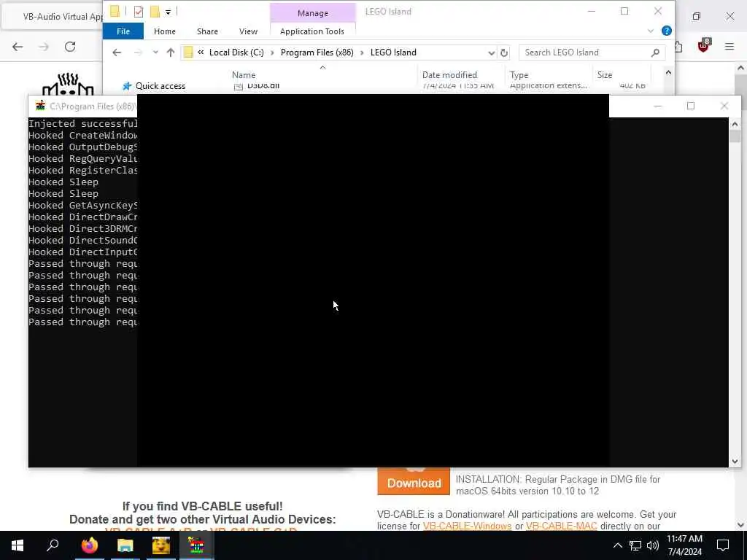Open Windows Start menu
The width and height of the screenshot is (747, 560).
[x=18, y=545]
